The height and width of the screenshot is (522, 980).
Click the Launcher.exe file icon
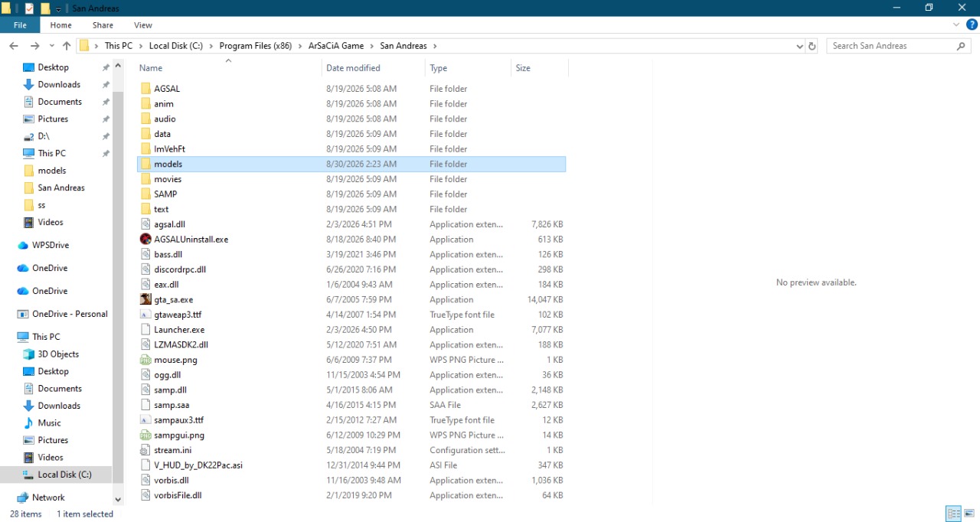click(x=146, y=329)
